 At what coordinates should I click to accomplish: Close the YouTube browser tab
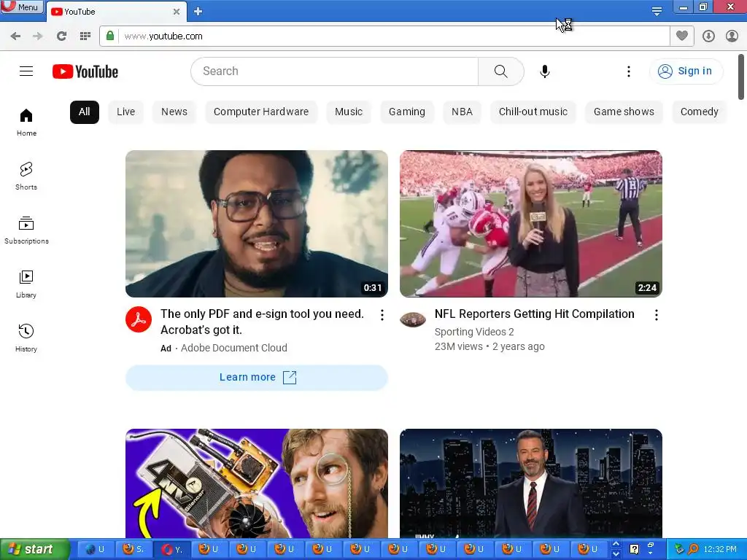pyautogui.click(x=177, y=12)
